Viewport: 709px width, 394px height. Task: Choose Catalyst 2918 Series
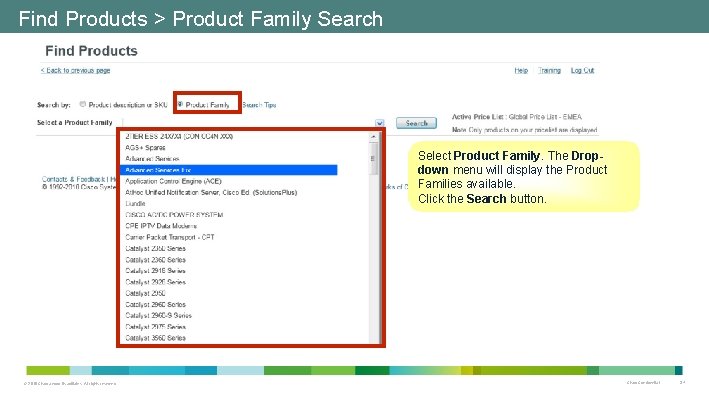[156, 271]
